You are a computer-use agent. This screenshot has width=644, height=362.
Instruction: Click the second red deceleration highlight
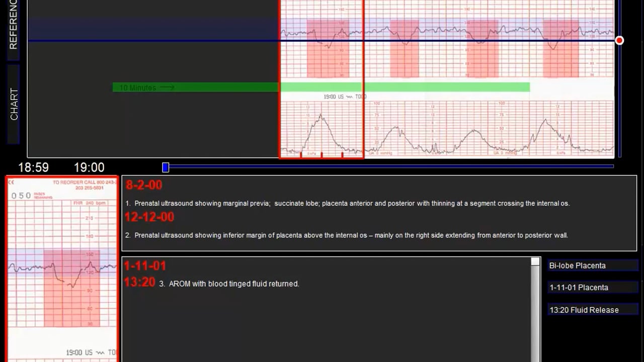(405, 48)
